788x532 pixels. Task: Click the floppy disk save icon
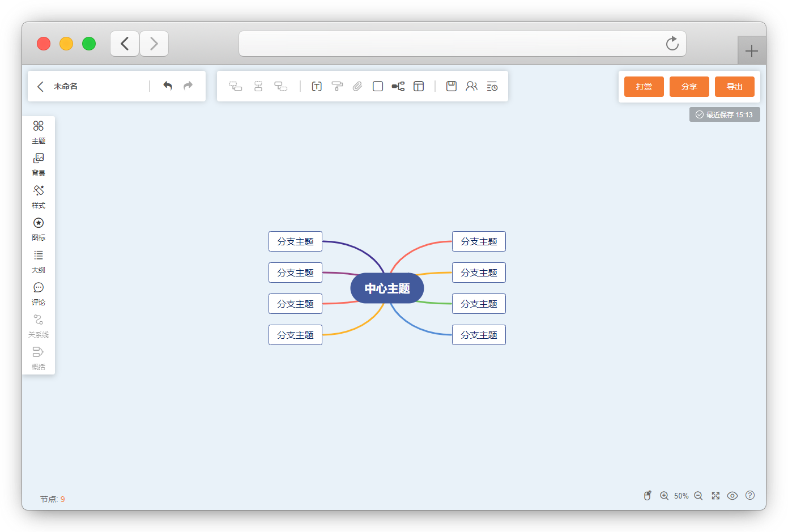pos(451,86)
